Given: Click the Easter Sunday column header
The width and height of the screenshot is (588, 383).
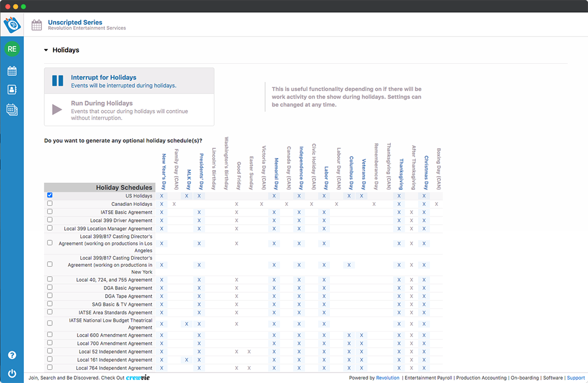Looking at the screenshot, I should click(251, 173).
